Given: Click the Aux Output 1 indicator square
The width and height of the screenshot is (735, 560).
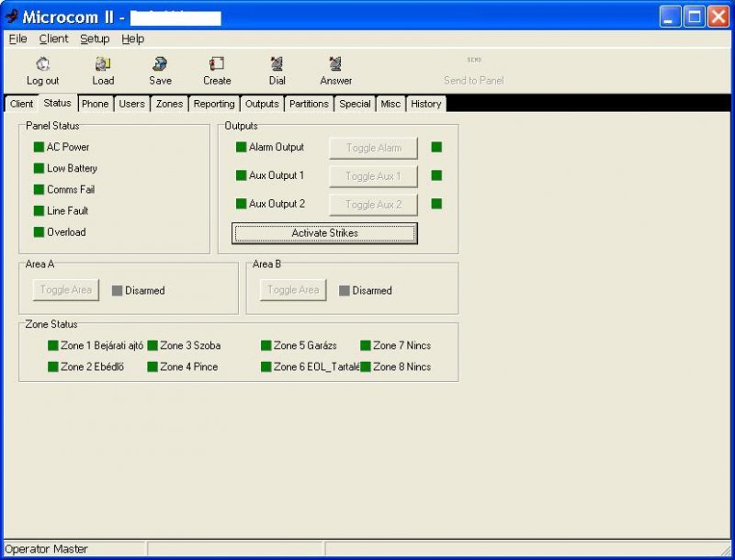Looking at the screenshot, I should [241, 175].
